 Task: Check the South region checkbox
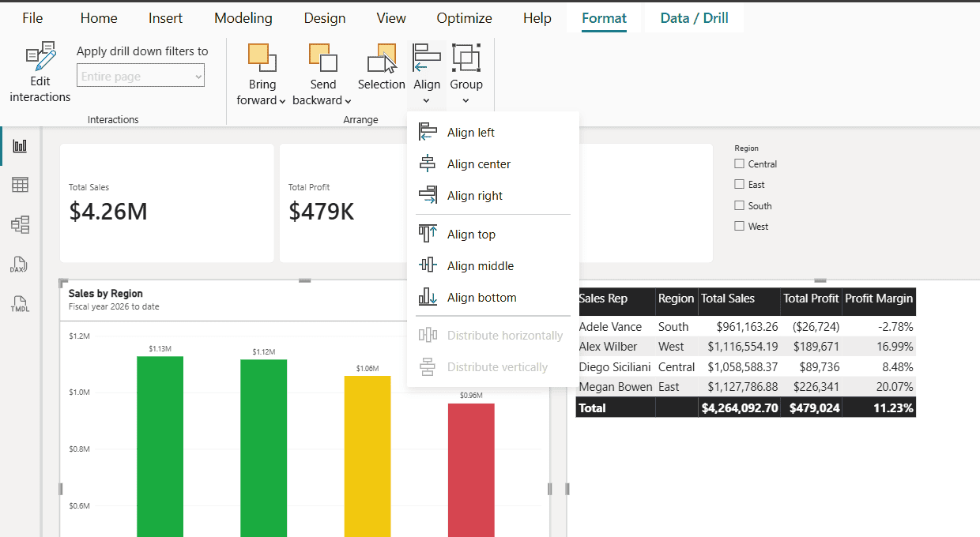pos(739,205)
